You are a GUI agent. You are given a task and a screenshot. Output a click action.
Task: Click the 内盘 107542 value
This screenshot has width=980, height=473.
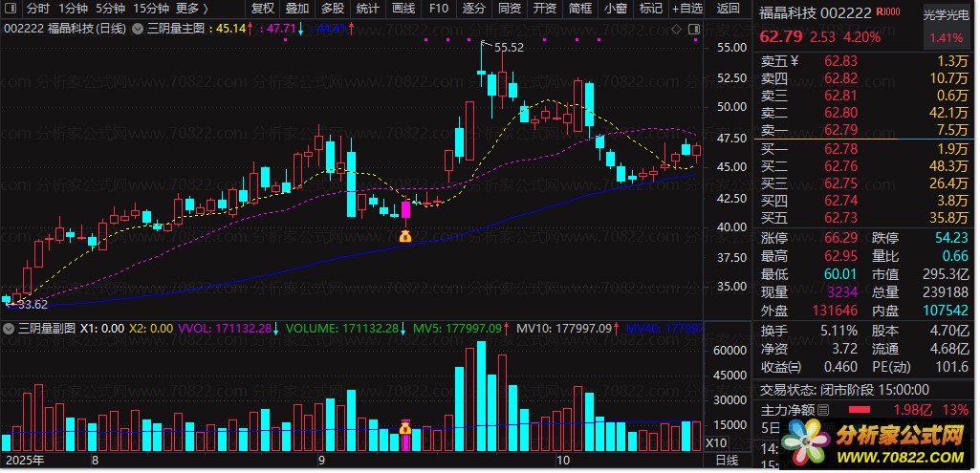946,310
